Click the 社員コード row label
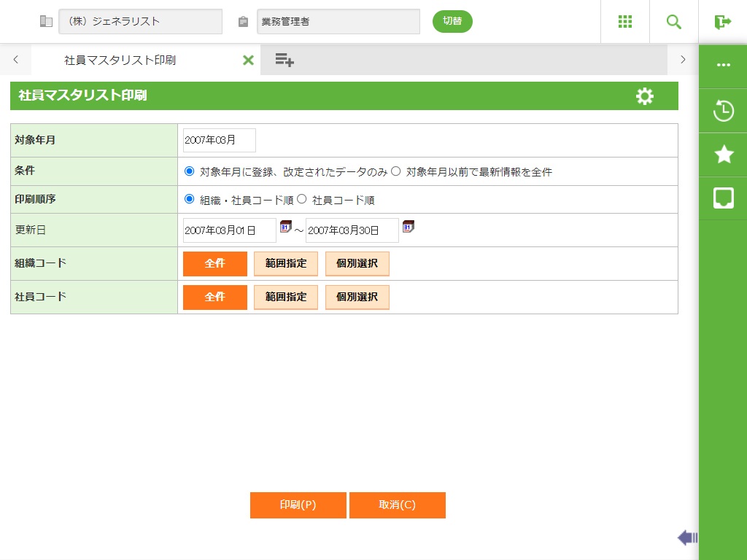This screenshot has width=747, height=560. tap(41, 297)
